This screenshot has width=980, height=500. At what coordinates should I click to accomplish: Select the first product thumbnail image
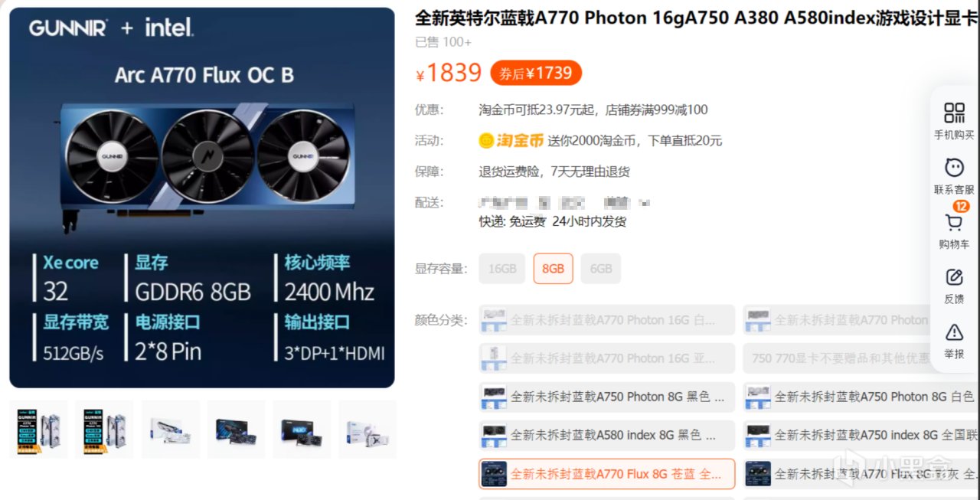(38, 430)
